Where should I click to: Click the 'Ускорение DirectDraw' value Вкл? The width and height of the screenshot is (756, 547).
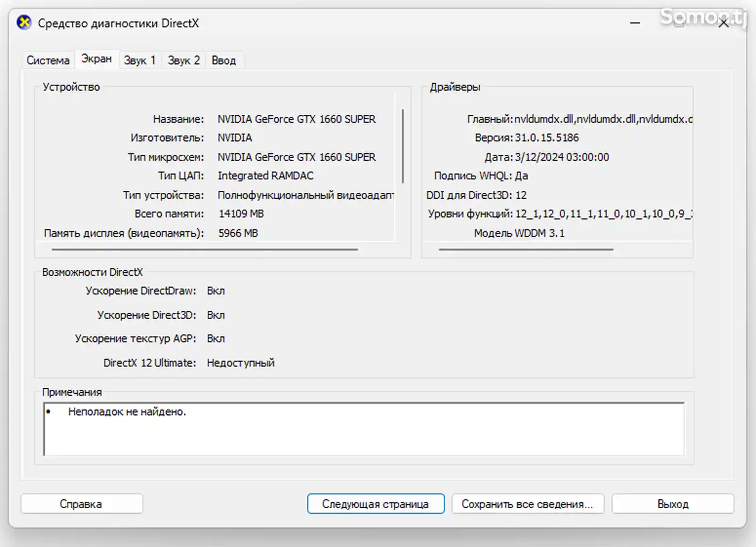(216, 291)
